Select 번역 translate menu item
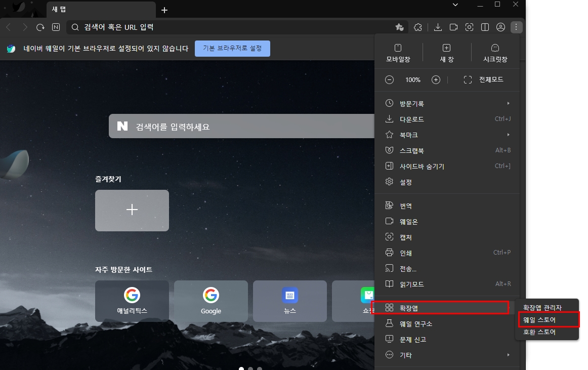Image resolution: width=588 pixels, height=370 pixels. (x=447, y=205)
